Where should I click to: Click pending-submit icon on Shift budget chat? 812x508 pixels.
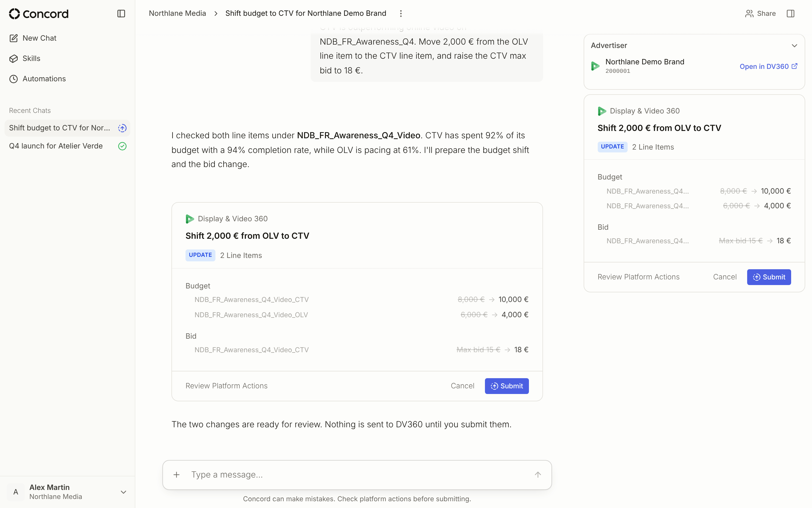(x=122, y=128)
